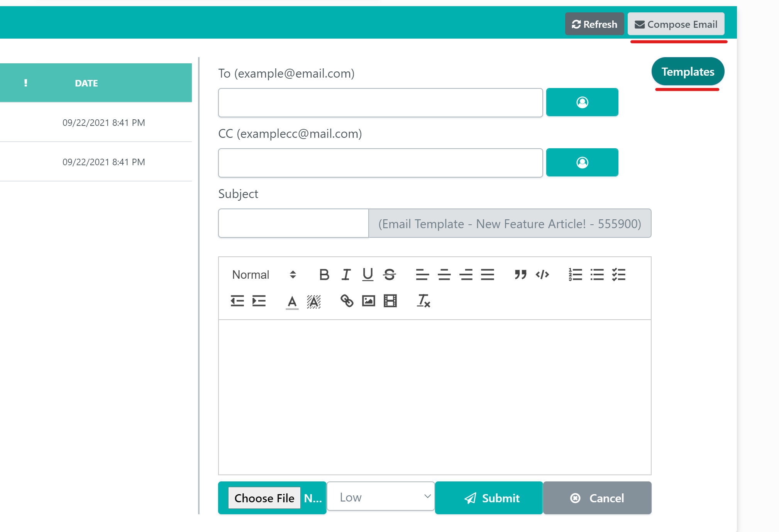
Task: Open text background color picker
Action: point(314,302)
